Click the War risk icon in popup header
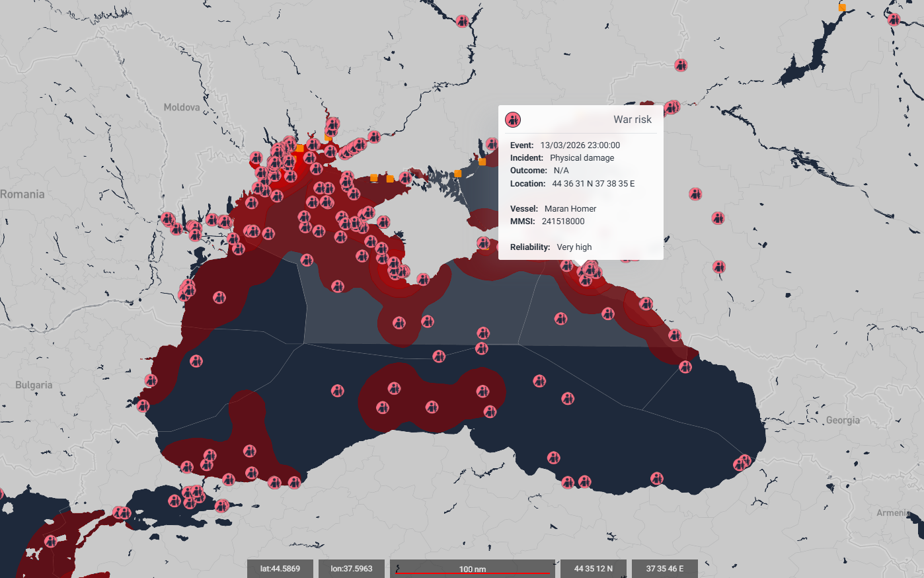This screenshot has height=578, width=924. point(513,120)
